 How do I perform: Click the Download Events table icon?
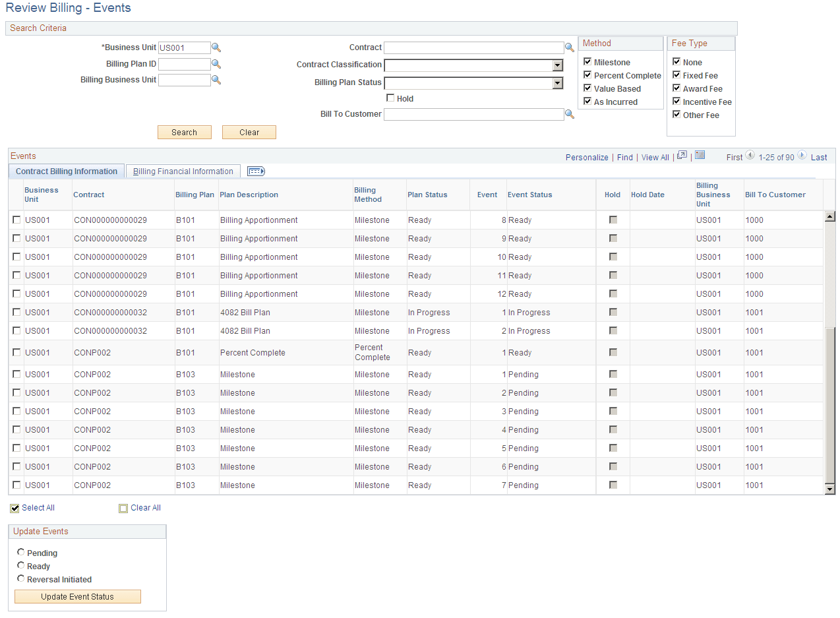[x=700, y=155]
